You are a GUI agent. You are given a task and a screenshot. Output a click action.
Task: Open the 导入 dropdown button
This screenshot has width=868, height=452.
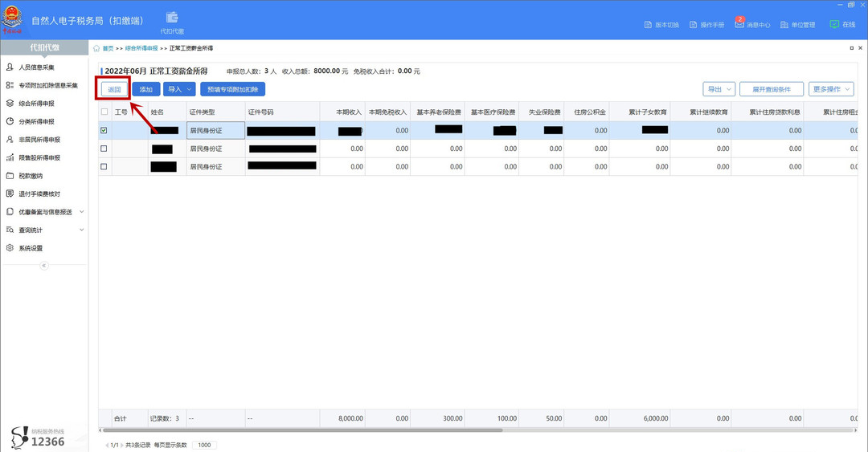pos(179,89)
